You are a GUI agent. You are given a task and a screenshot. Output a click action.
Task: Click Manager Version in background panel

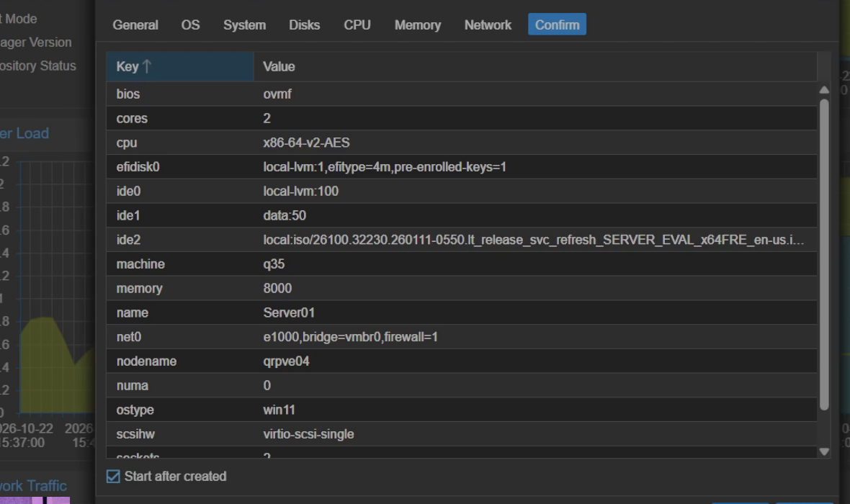click(36, 42)
